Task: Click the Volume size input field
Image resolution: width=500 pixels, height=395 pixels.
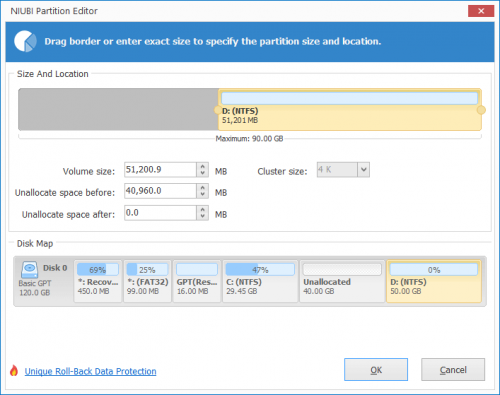Action: 160,170
